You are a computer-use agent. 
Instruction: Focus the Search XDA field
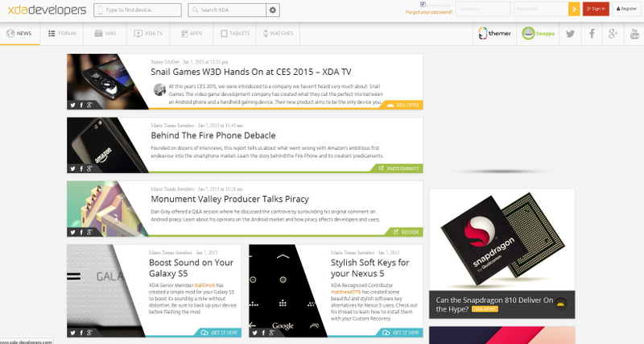click(227, 10)
